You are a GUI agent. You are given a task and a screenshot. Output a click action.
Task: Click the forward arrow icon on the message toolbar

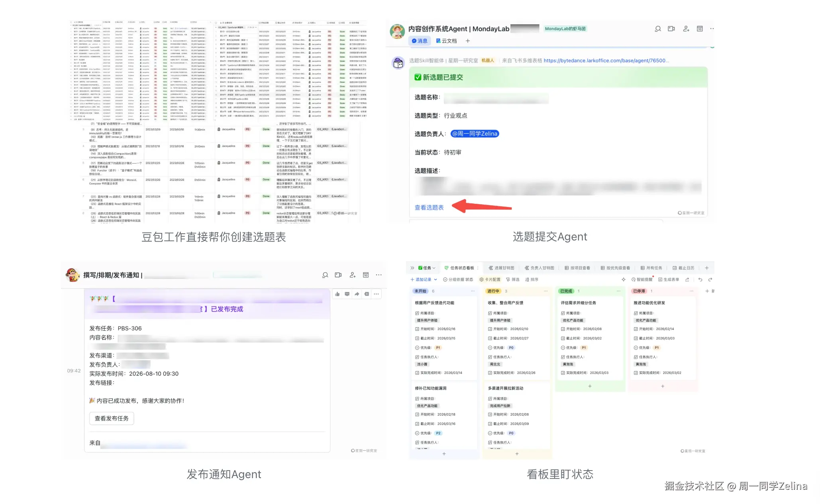tap(357, 294)
